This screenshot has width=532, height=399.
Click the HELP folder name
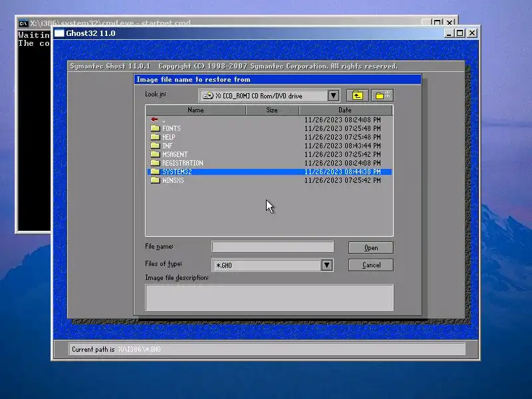[x=169, y=137]
